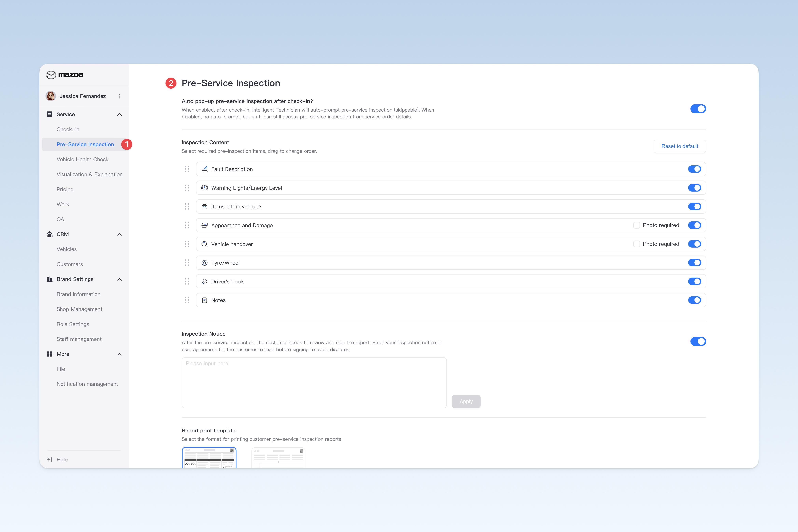
Task: Disable Warning Lights/Energy Level toggle
Action: click(695, 188)
